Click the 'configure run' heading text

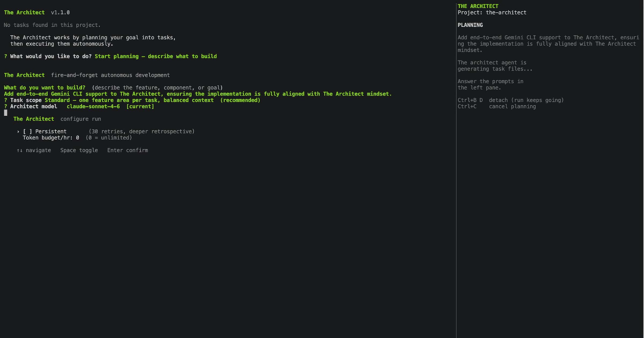coord(81,119)
